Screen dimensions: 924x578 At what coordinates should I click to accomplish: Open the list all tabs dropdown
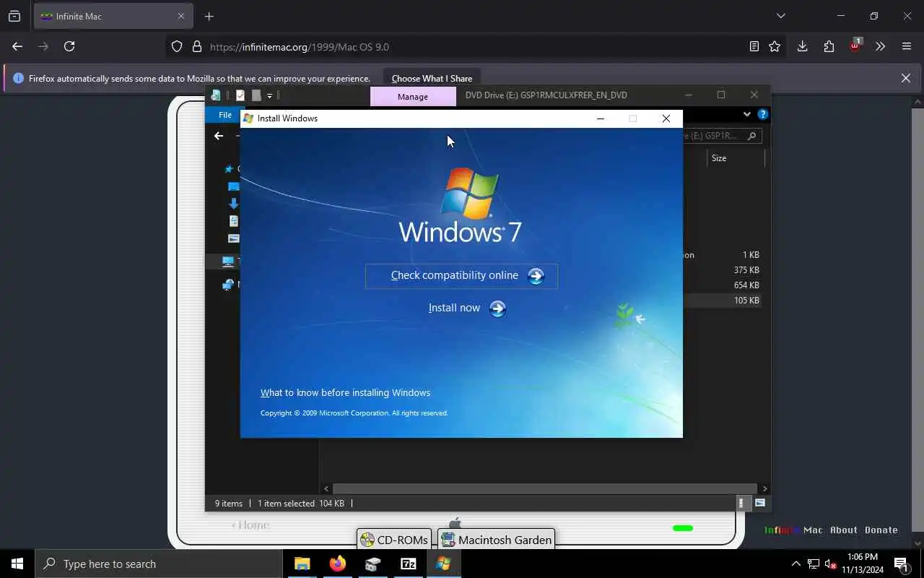click(x=781, y=16)
